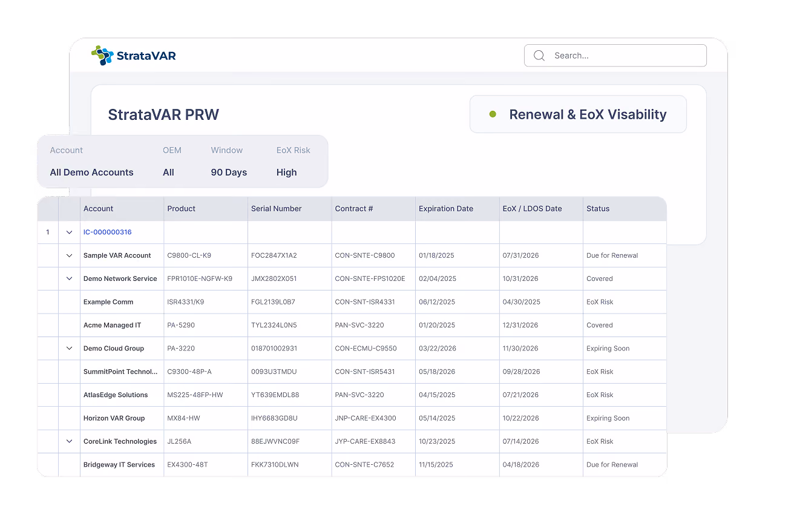Click expiration date 01/18/2025
This screenshot has height=532, width=797.
(436, 255)
